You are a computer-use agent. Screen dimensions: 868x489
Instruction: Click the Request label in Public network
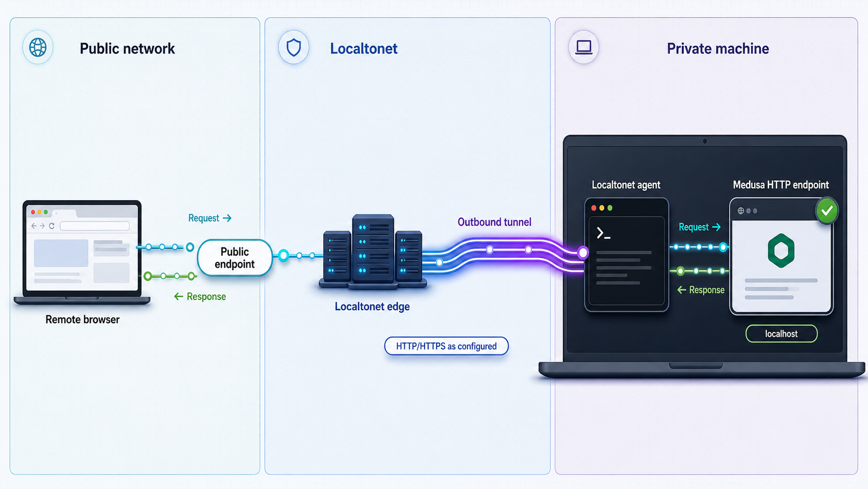point(210,218)
